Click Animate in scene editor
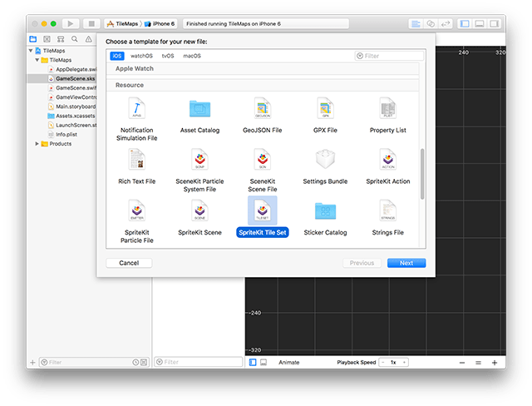The image size is (532, 406). coord(289,362)
